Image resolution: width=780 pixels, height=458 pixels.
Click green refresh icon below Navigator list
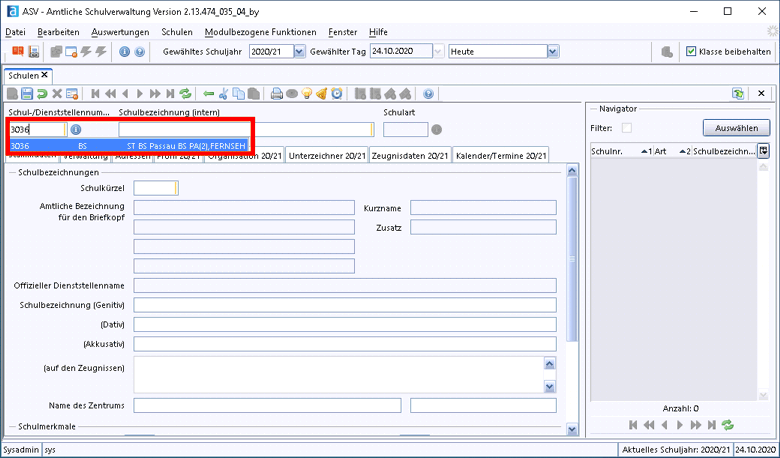point(728,425)
